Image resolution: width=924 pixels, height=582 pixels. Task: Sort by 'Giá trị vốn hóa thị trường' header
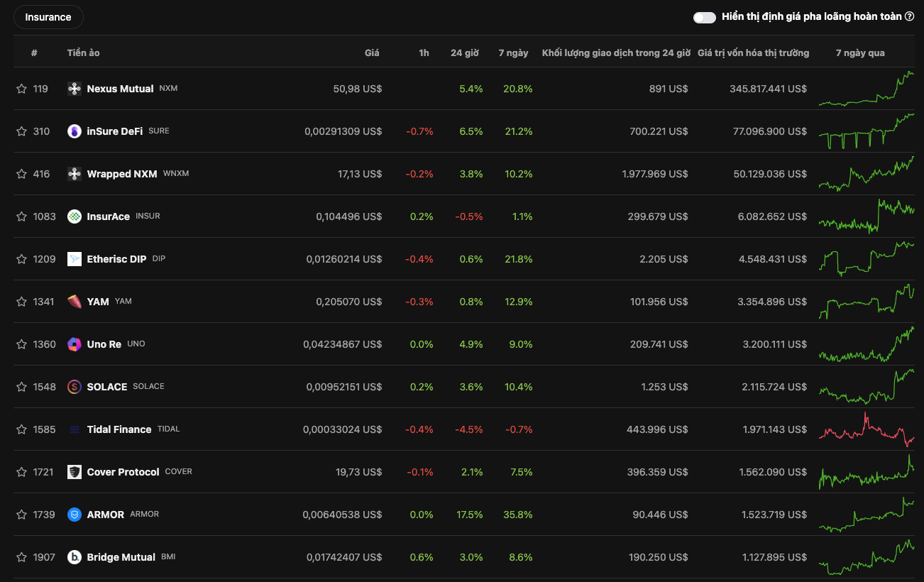coord(754,53)
